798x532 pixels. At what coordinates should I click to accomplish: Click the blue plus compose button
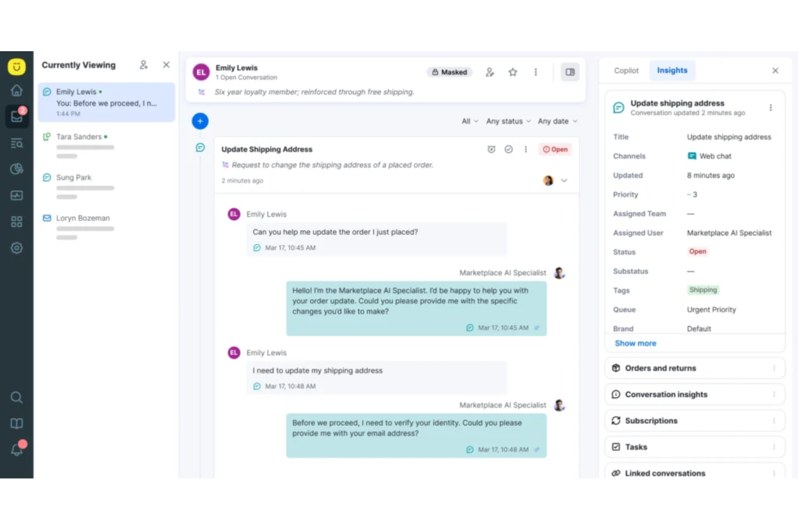(200, 121)
